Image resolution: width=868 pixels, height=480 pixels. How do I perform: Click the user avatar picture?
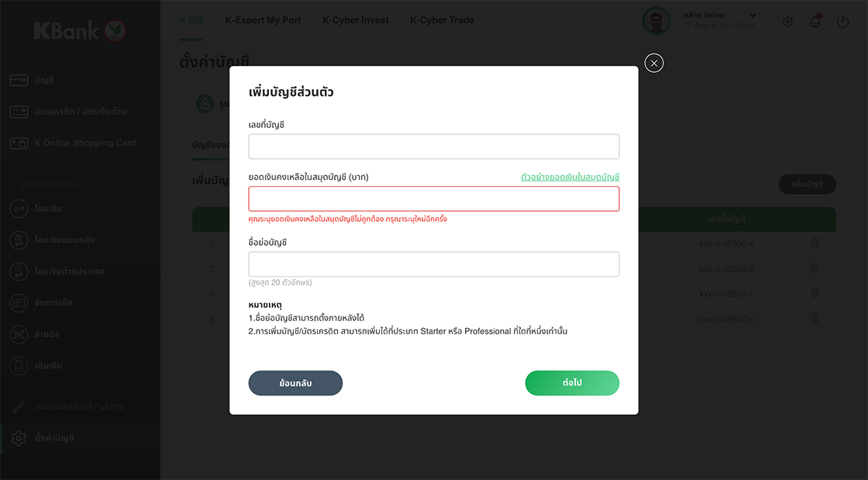pyautogui.click(x=656, y=21)
